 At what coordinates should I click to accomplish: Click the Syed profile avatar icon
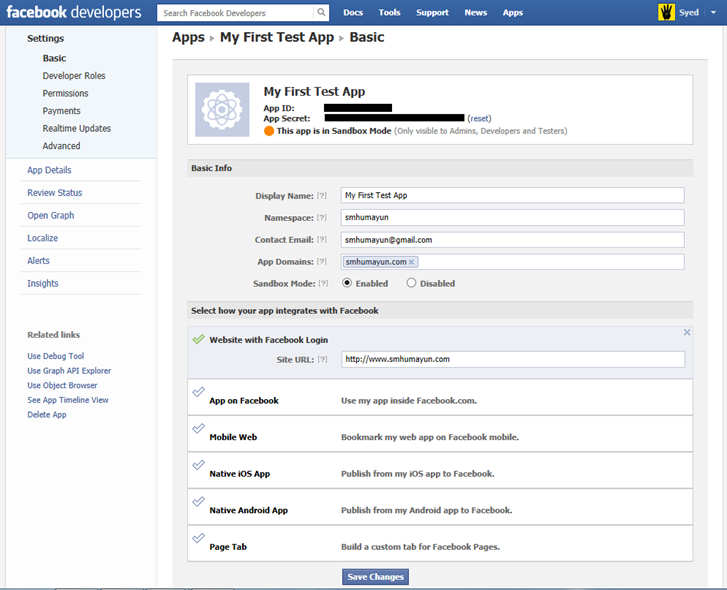pyautogui.click(x=666, y=13)
